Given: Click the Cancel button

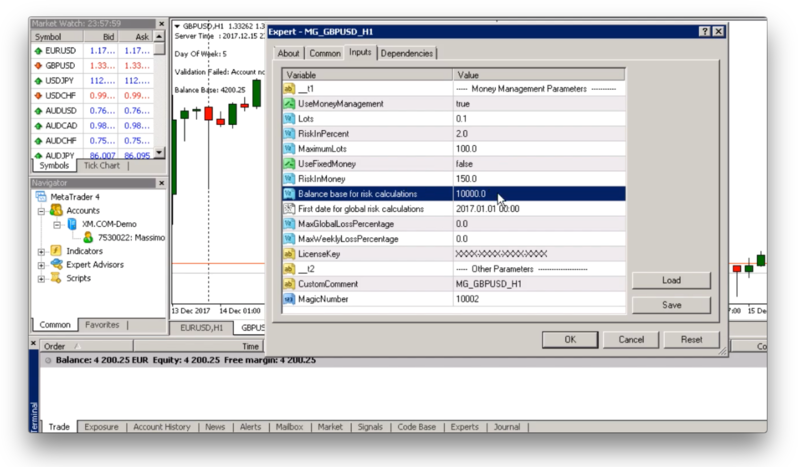Looking at the screenshot, I should coord(631,339).
